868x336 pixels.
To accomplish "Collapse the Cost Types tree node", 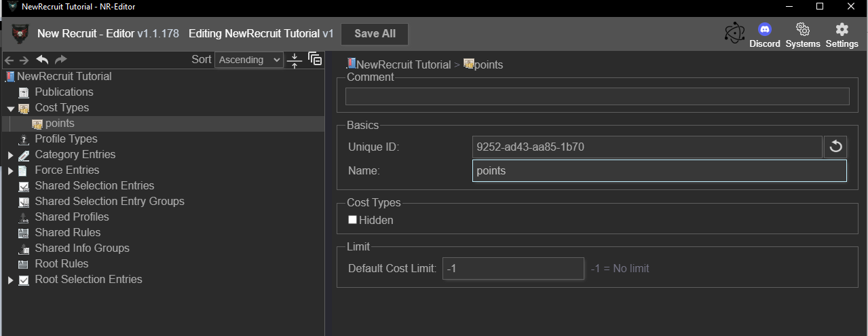I will point(11,108).
